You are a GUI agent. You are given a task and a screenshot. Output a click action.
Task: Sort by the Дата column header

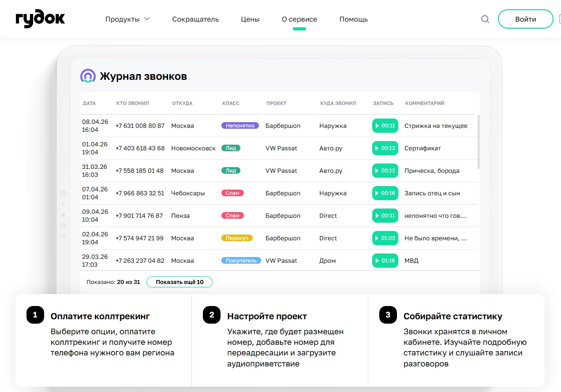tap(89, 103)
